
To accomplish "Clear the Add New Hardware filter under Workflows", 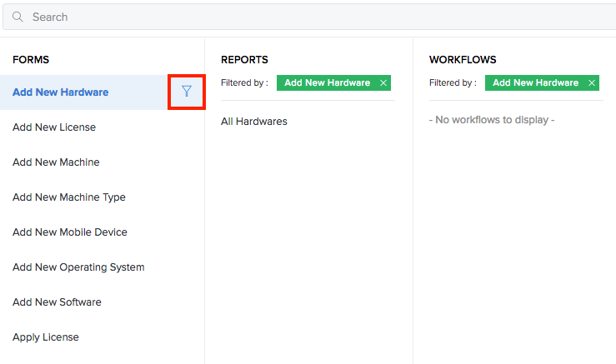I will coord(592,82).
